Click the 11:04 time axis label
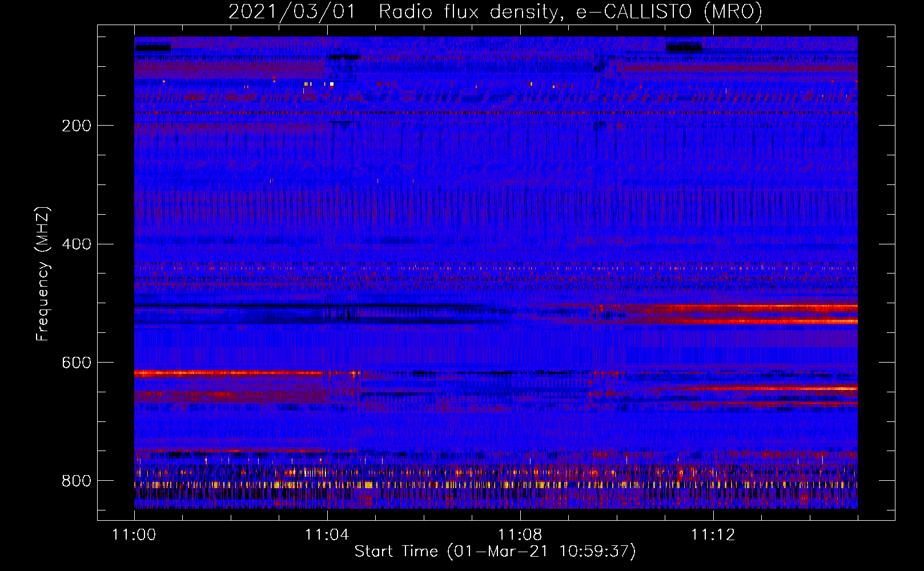This screenshot has height=571, width=924. 327,535
